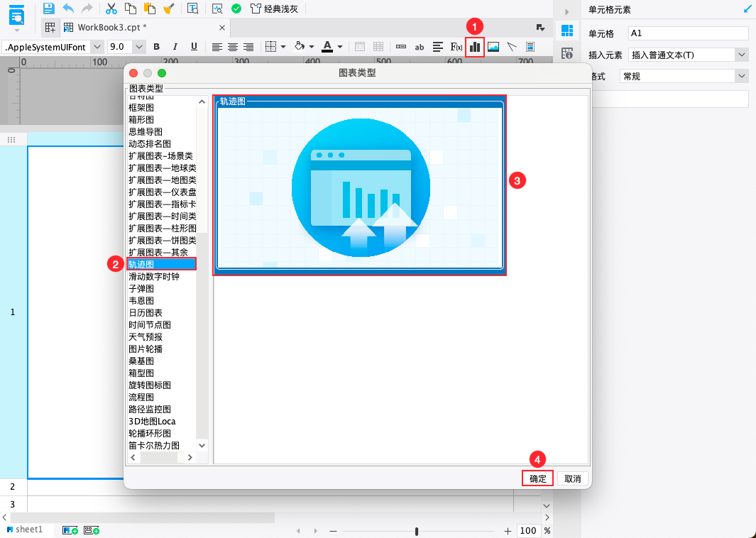Image resolution: width=756 pixels, height=538 pixels.
Task: Open the font name dropdown
Action: tap(97, 47)
